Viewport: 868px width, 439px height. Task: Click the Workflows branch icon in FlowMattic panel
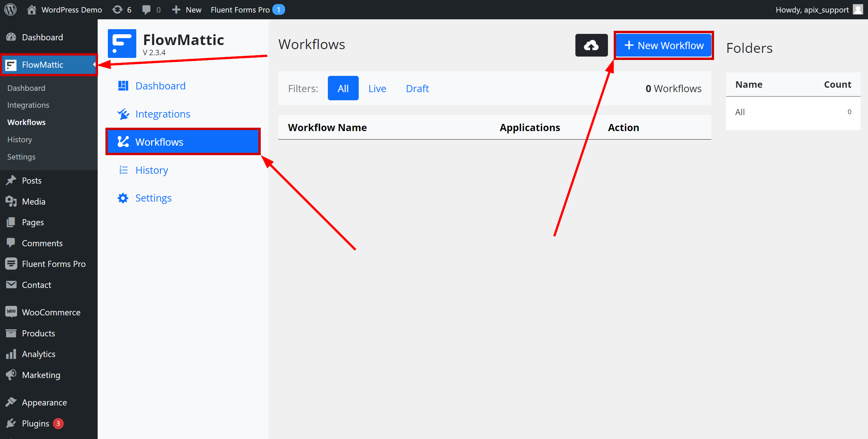tap(123, 142)
